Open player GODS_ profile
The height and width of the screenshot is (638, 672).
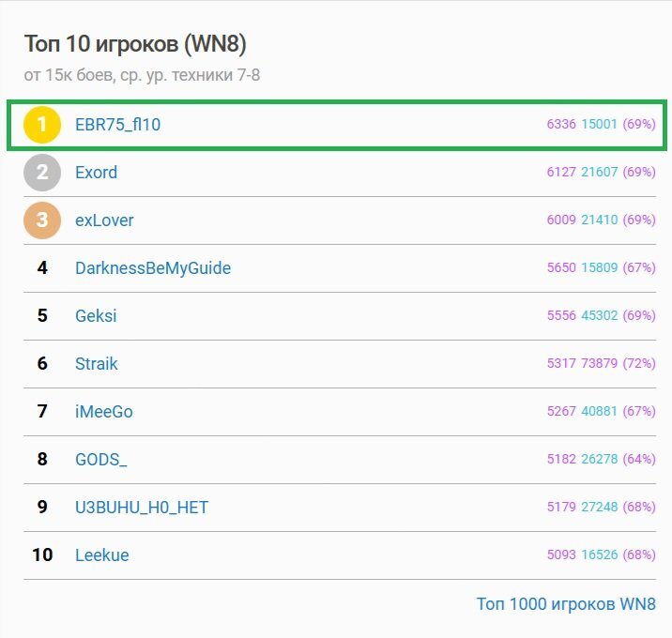click(101, 460)
